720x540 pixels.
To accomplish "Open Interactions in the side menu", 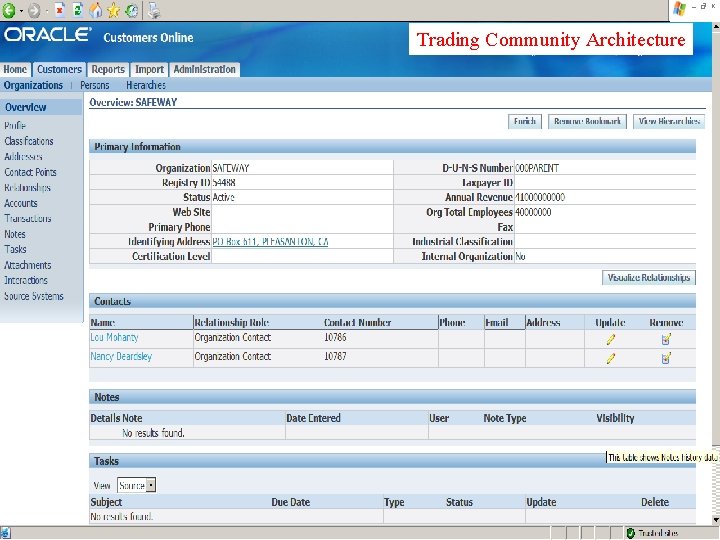I will click(x=26, y=280).
